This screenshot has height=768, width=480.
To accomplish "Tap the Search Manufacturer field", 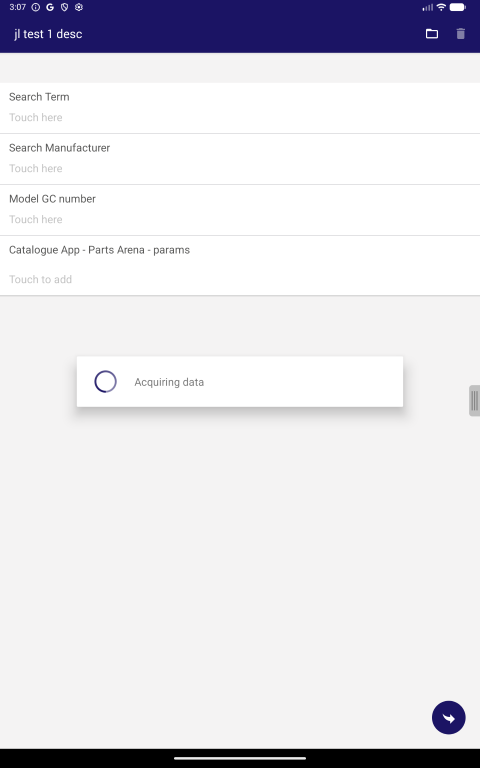I will pos(240,159).
